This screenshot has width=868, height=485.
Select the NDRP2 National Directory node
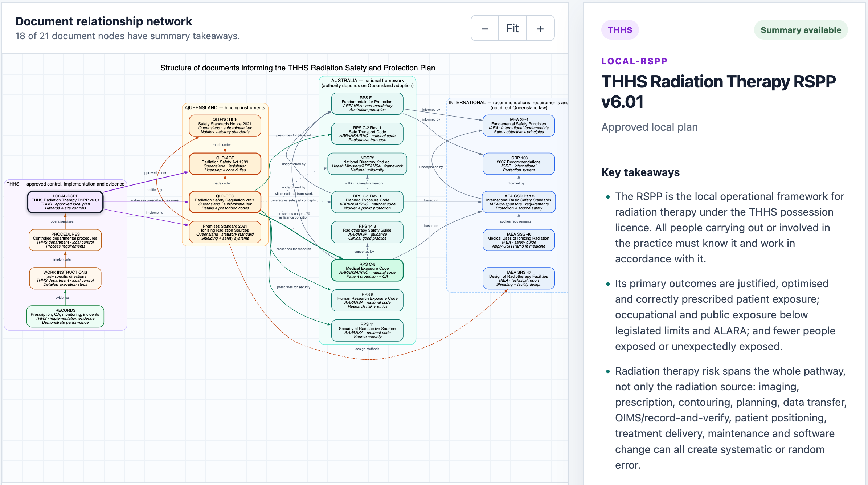point(367,164)
